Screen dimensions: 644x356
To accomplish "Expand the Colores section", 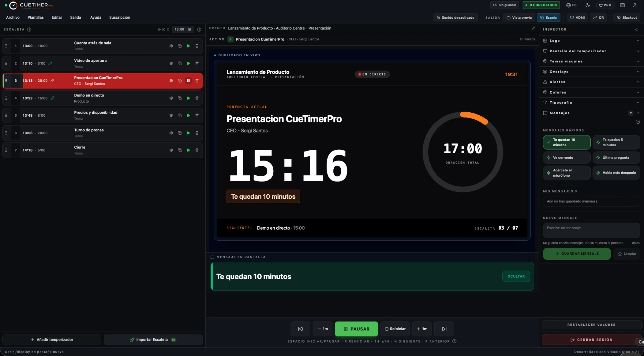I will [x=591, y=92].
